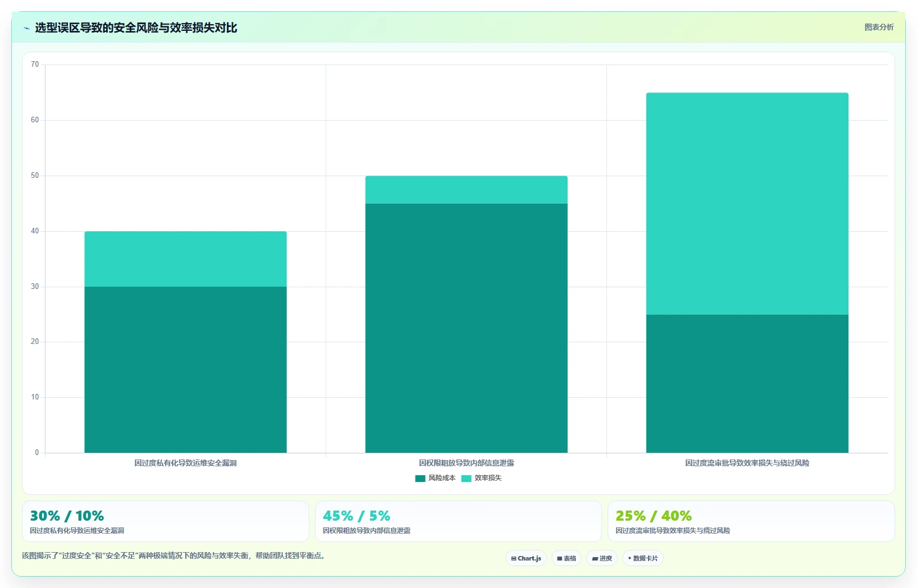Click card caption 因过度私有化导致运维安全漏洞

(77, 531)
